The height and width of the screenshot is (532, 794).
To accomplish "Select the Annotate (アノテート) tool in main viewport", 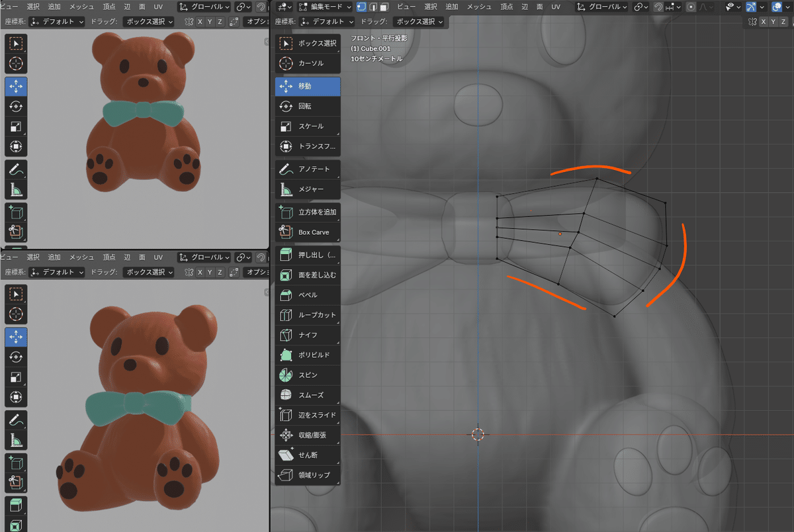I will tap(308, 169).
